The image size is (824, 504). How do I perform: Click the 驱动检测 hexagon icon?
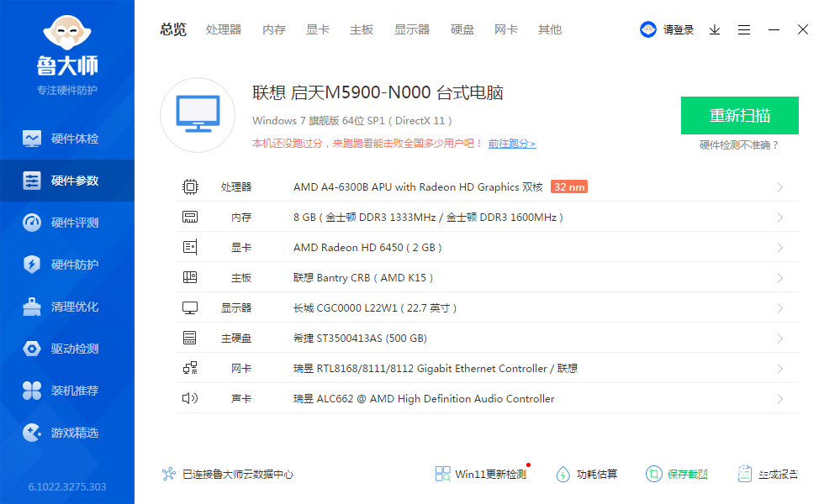(x=32, y=349)
